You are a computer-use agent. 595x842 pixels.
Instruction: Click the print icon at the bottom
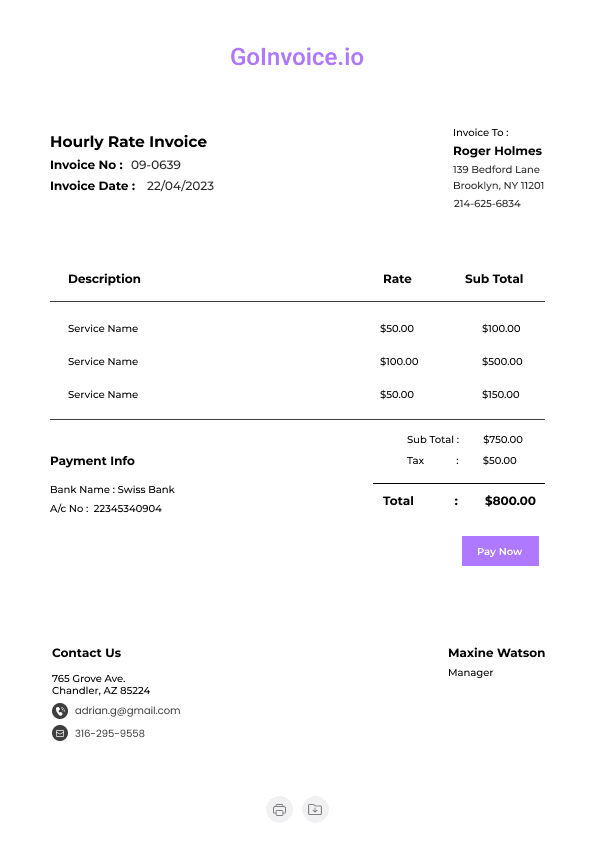[279, 809]
